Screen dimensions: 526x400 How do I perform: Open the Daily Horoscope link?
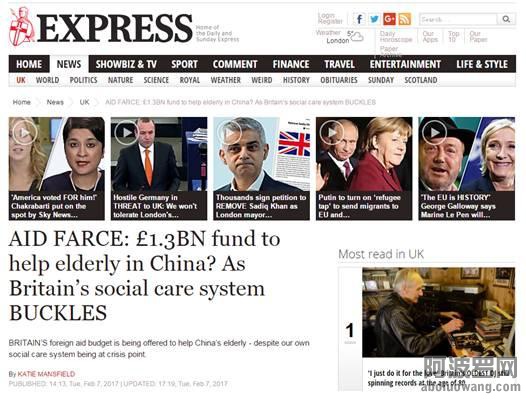(396, 37)
